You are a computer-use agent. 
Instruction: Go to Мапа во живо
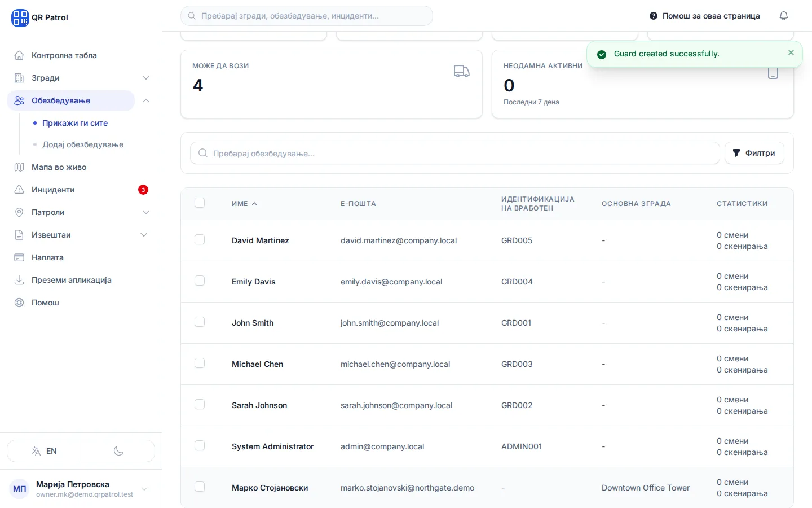pyautogui.click(x=59, y=167)
